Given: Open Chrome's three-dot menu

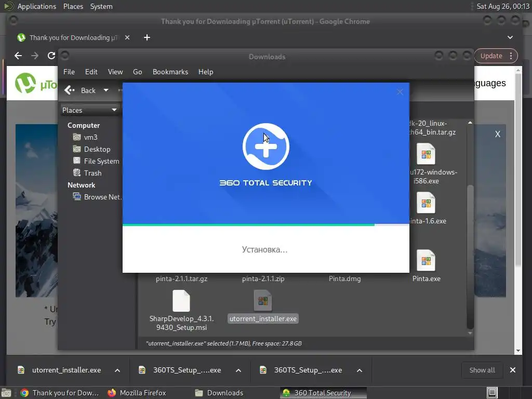Looking at the screenshot, I should pos(511,56).
